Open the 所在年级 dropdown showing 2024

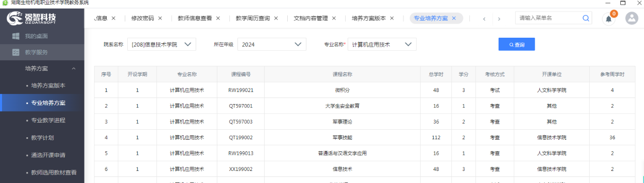[x=272, y=44]
